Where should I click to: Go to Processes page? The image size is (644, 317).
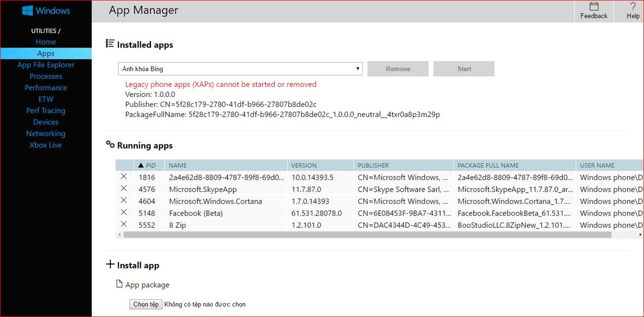point(46,76)
